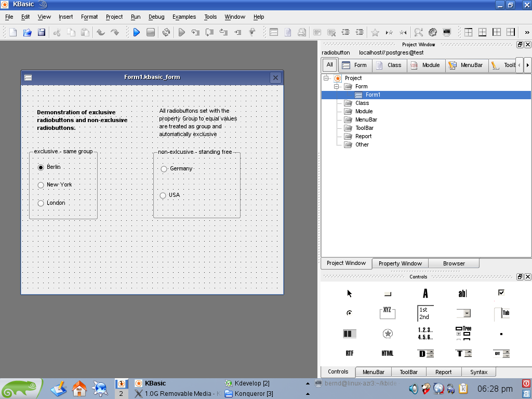Click the Save disk icon in toolbar

(x=42, y=32)
